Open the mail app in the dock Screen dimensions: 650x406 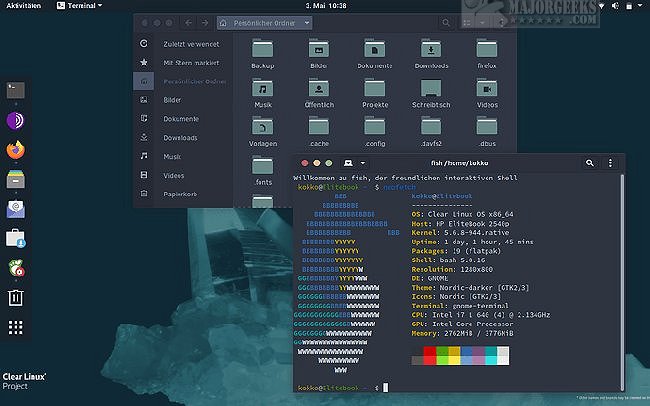coord(16,209)
